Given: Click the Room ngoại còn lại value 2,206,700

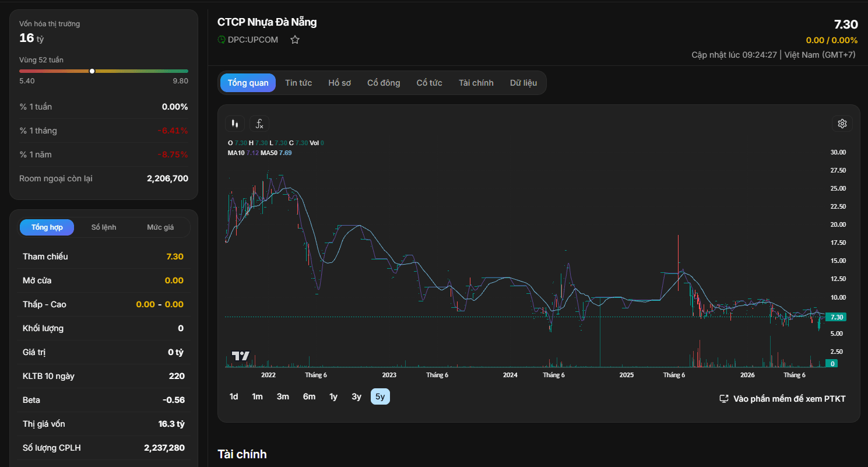Looking at the screenshot, I should coord(167,178).
